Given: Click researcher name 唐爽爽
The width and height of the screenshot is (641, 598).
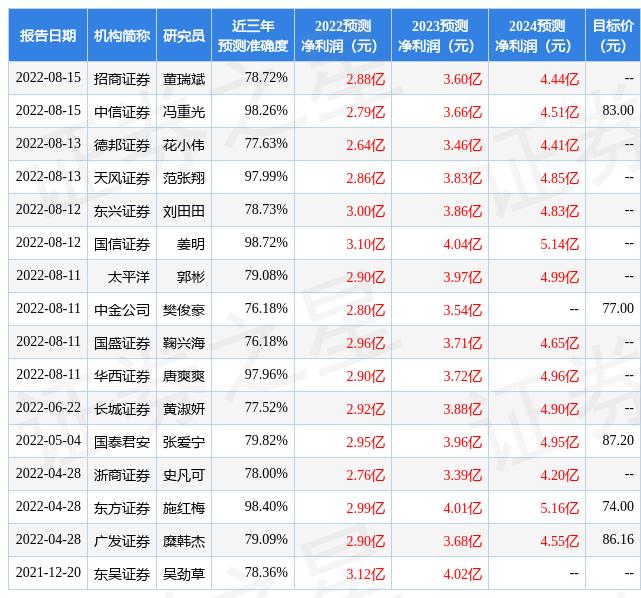Looking at the screenshot, I should point(184,376).
